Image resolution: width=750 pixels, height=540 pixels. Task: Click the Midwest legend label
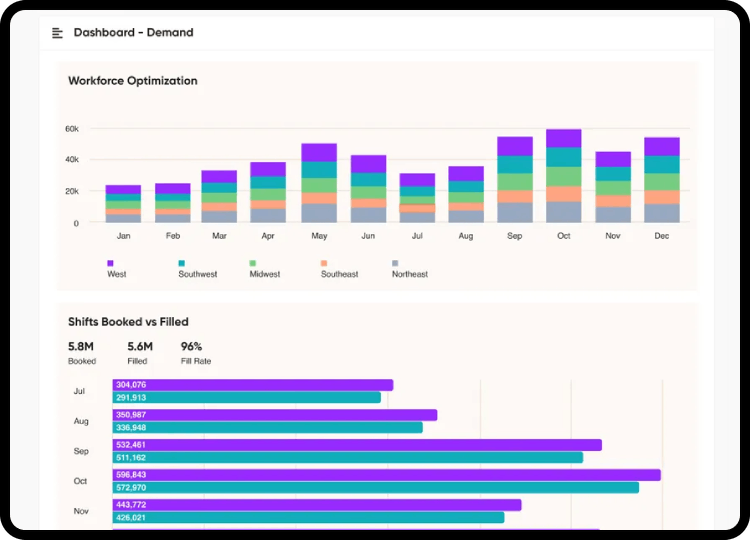[x=265, y=274]
